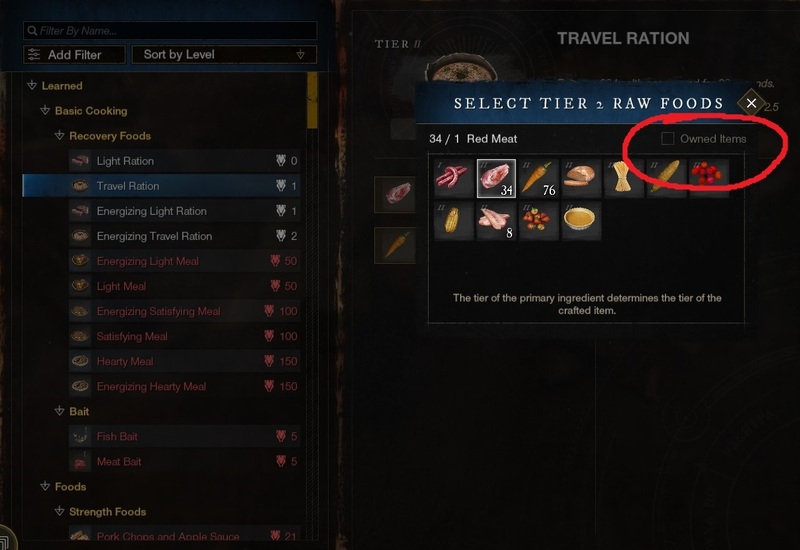Select the poultry ingredient showing 8
800x550 pixels.
496,220
